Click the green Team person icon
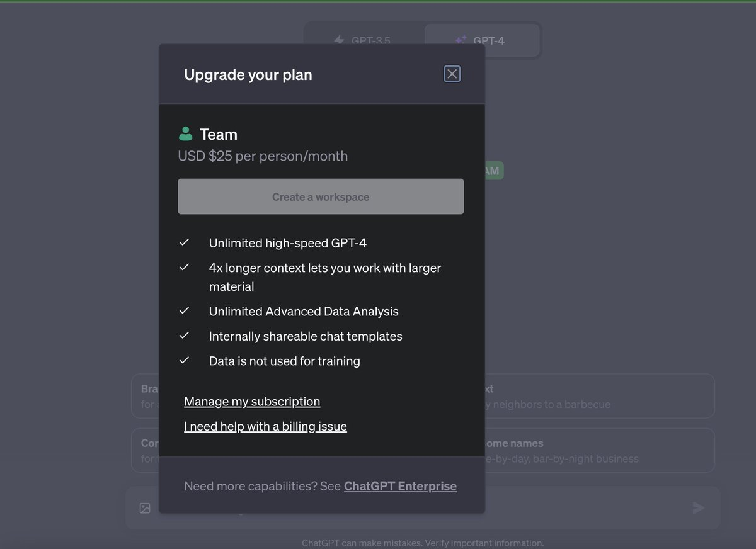Screen dimensions: 756x549 (x=185, y=133)
